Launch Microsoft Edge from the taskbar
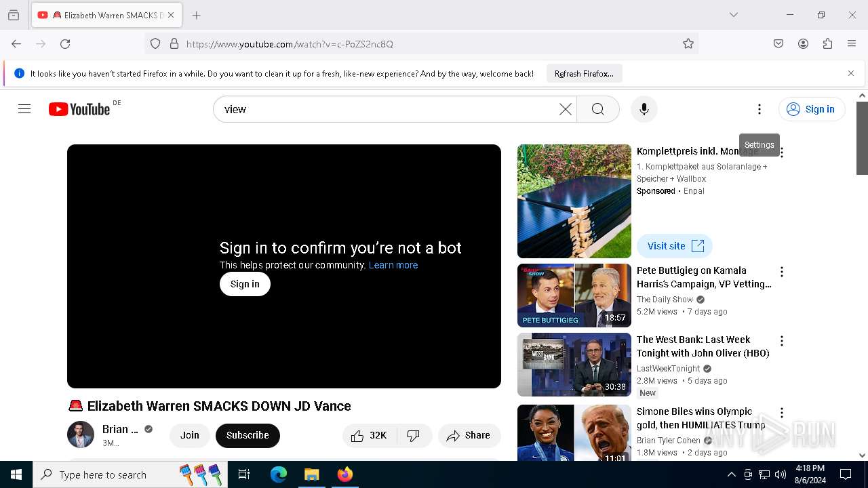 tap(279, 474)
